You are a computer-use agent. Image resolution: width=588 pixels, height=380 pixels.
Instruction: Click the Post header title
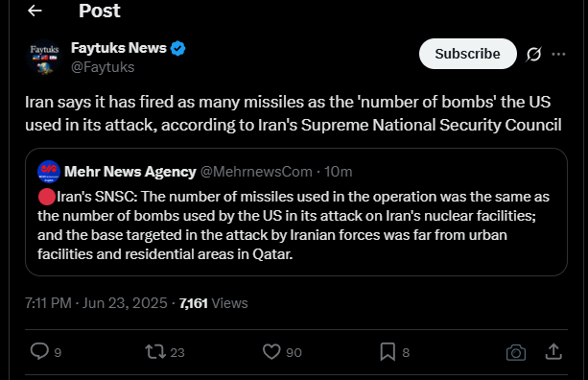(x=100, y=11)
